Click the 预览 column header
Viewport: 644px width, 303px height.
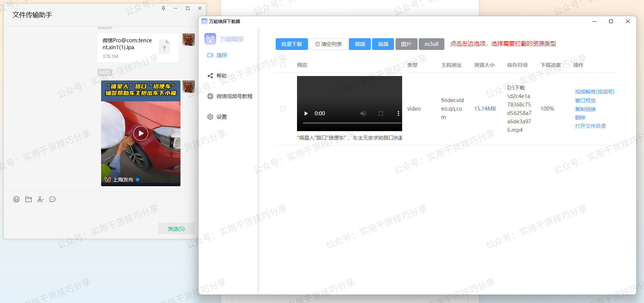[x=302, y=65]
